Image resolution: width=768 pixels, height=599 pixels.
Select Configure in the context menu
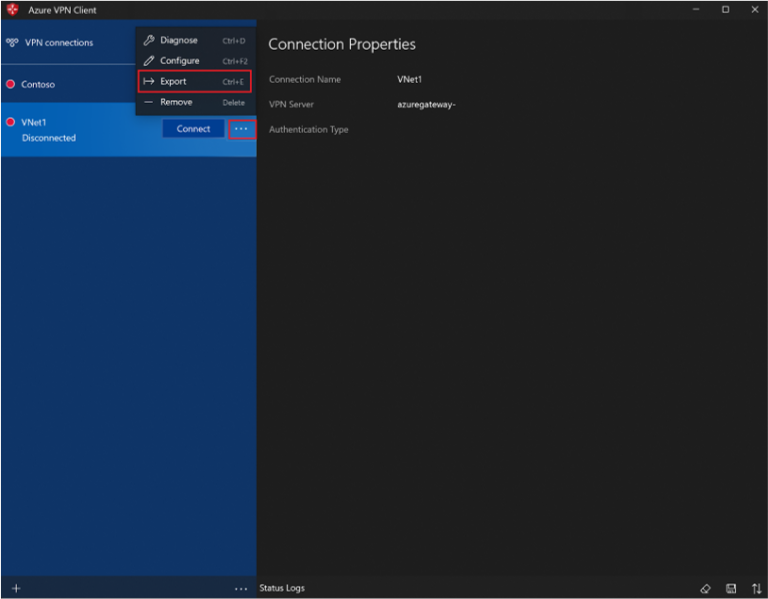(x=194, y=61)
